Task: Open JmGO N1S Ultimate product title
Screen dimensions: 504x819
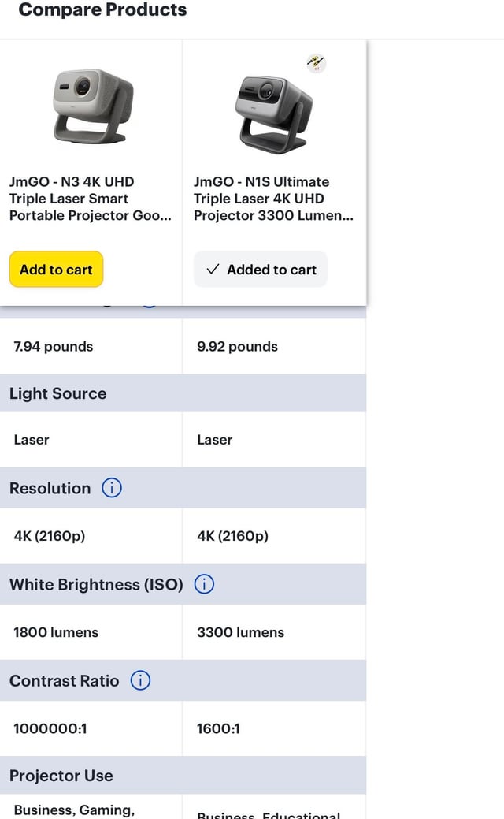Action: (x=273, y=199)
